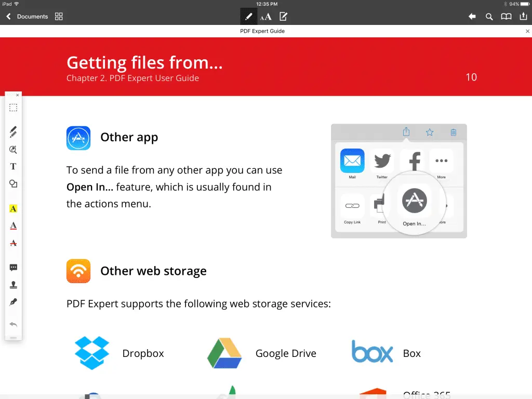The image size is (532, 399).
Task: Search the document with magnifying glass
Action: tap(489, 17)
